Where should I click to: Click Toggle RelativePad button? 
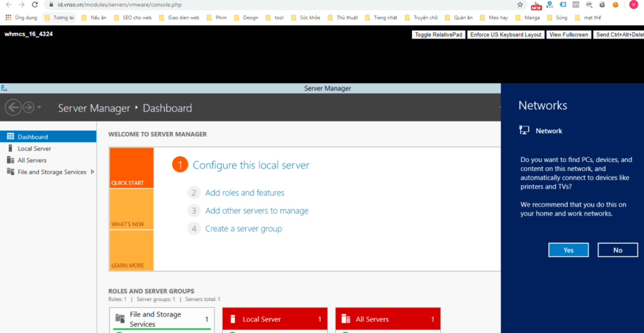(x=438, y=35)
